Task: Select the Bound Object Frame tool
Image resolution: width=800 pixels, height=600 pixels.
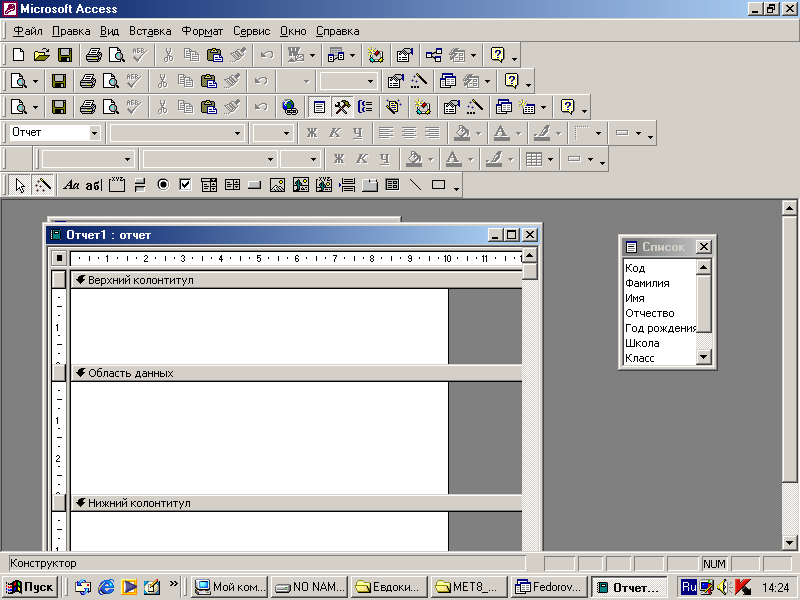Action: [x=323, y=185]
